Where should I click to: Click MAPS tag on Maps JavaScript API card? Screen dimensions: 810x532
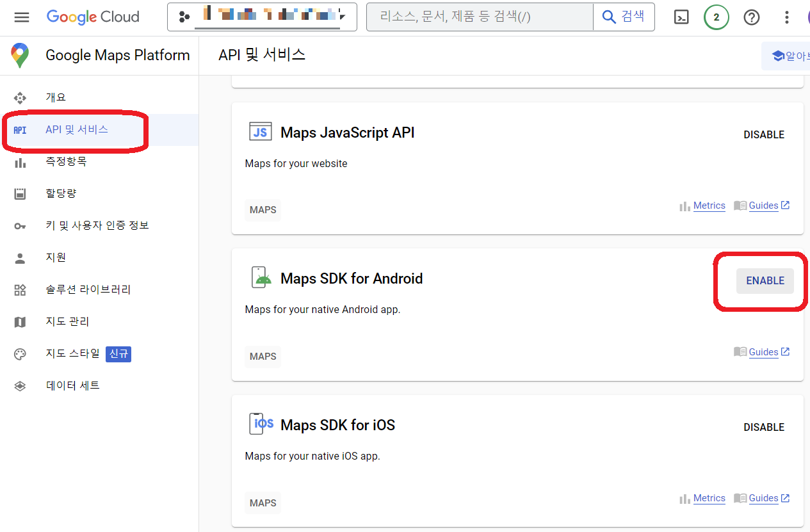point(263,210)
